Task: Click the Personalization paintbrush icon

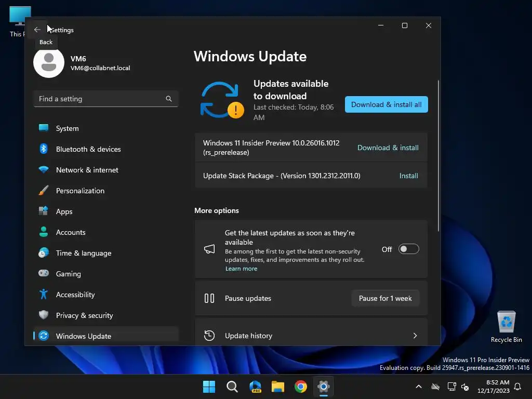Action: click(x=44, y=190)
